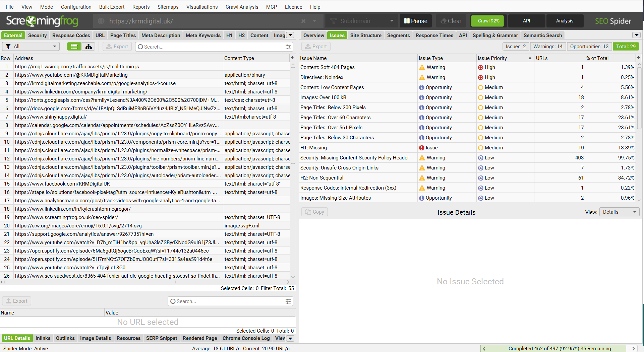Click the warning icon for Directives: Noindex
Image resolution: width=644 pixels, height=352 pixels.
click(x=422, y=77)
